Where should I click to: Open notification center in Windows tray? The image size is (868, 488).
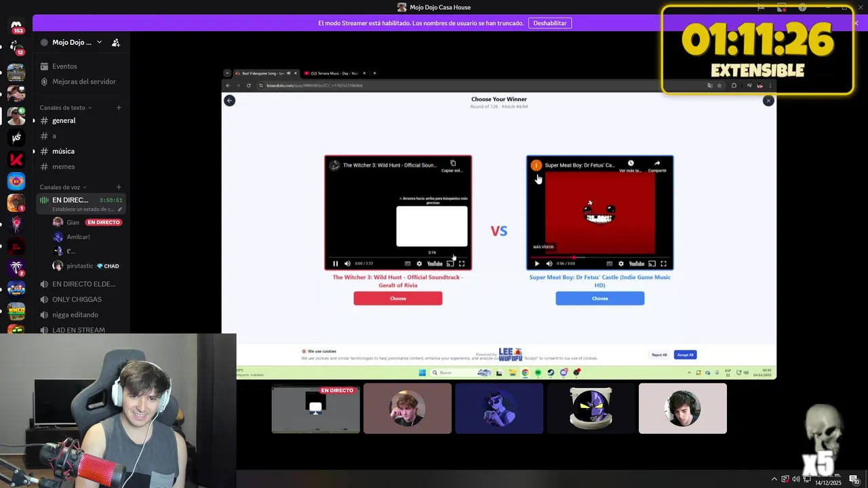click(x=854, y=479)
